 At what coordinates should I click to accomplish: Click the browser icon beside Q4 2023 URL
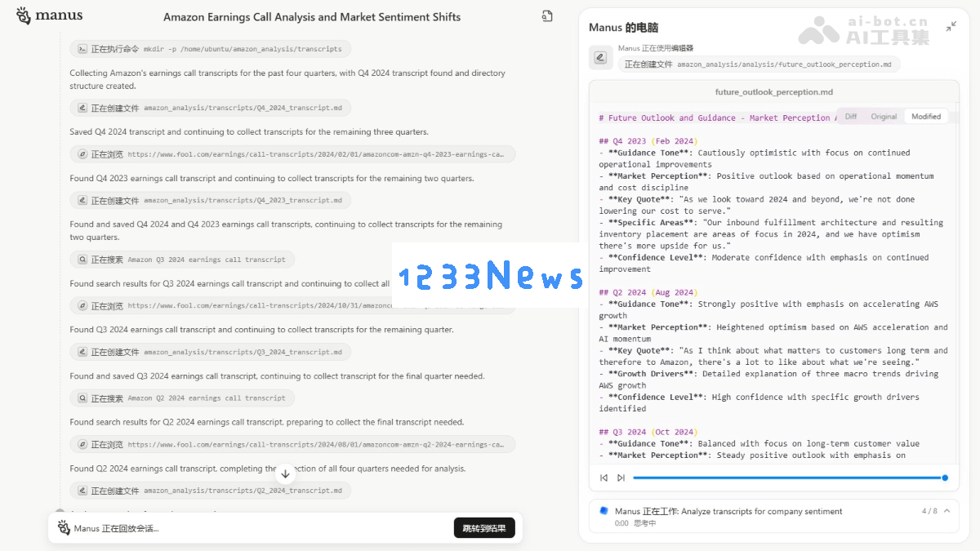[82, 153]
